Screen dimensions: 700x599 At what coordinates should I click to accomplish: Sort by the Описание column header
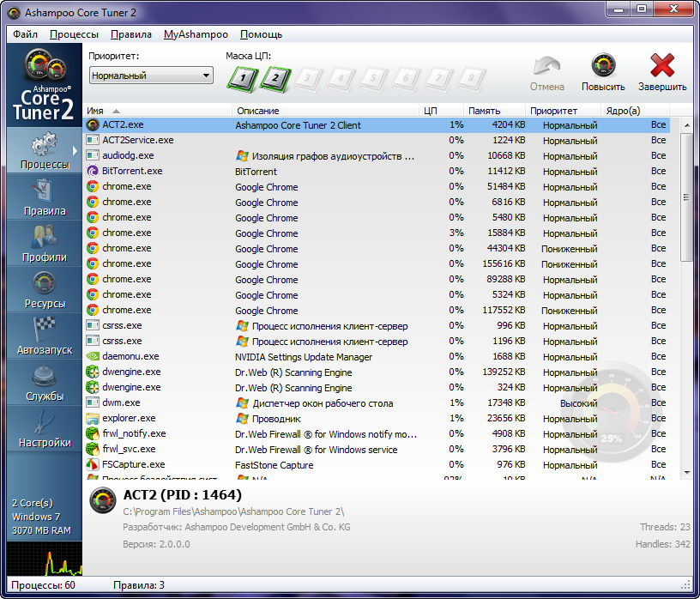pyautogui.click(x=325, y=111)
